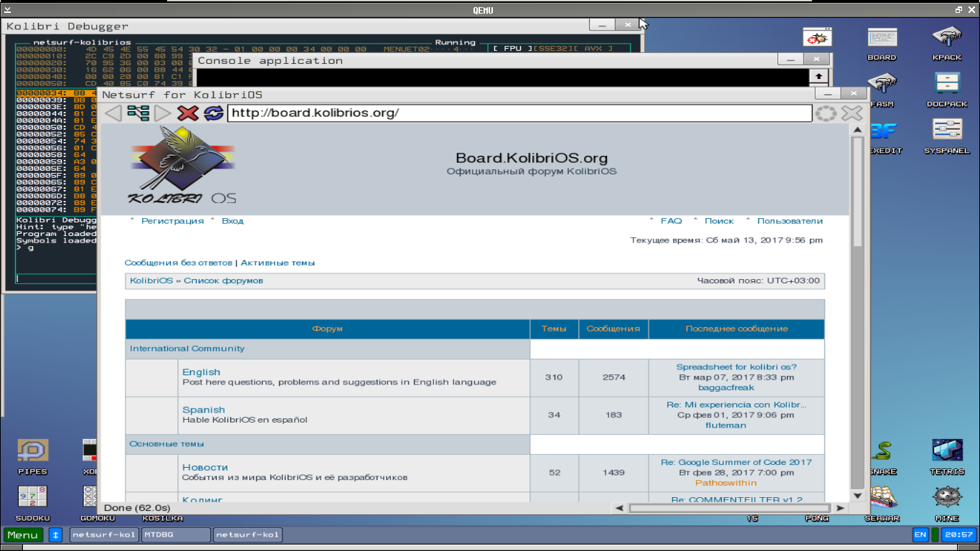This screenshot has width=980, height=551.
Task: Open the KolibriOS Menu button
Action: [x=23, y=534]
